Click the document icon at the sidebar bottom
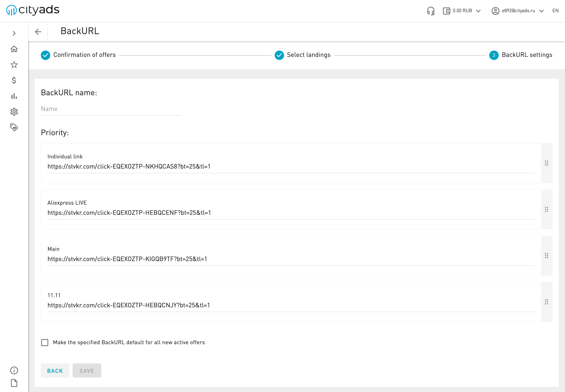565x392 pixels. [x=14, y=383]
